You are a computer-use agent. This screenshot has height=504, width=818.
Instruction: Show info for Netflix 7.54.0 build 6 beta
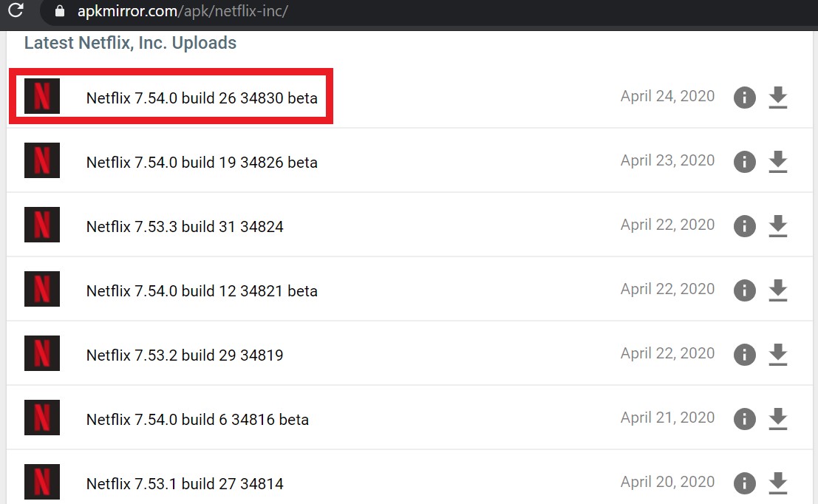coord(744,418)
